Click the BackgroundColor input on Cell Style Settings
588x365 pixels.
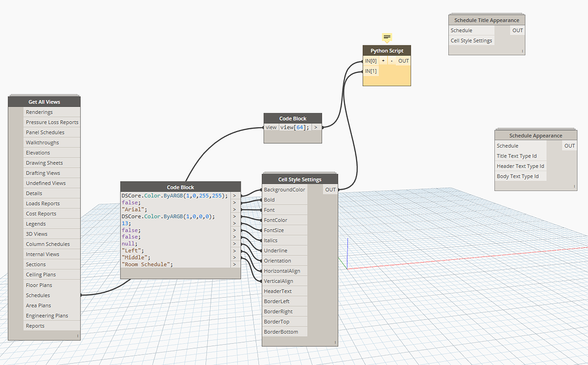coord(284,189)
